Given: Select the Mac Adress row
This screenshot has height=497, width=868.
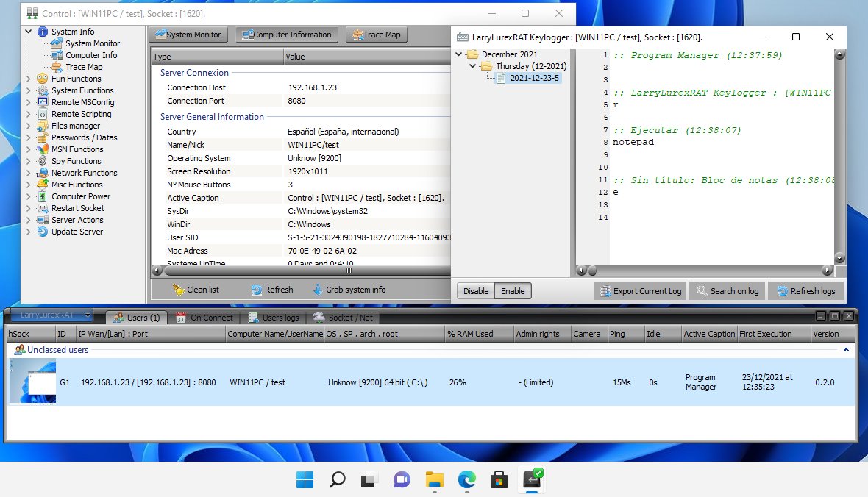Looking at the screenshot, I should tap(301, 251).
